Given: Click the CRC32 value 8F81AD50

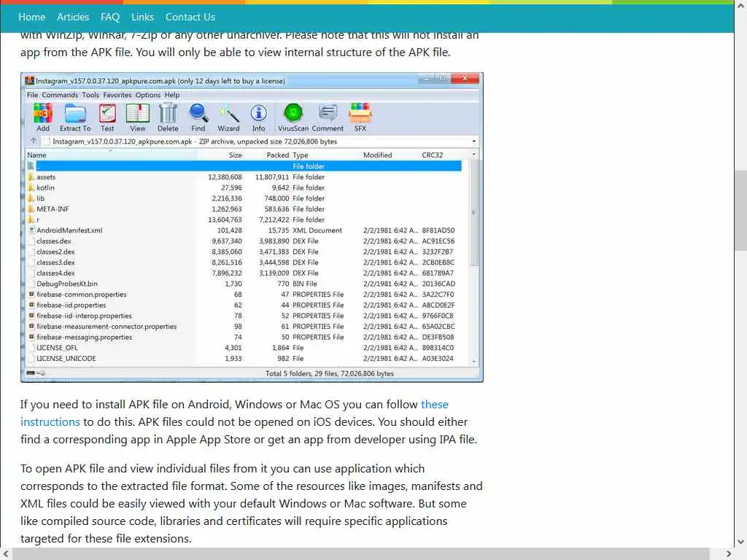Looking at the screenshot, I should pos(438,230).
